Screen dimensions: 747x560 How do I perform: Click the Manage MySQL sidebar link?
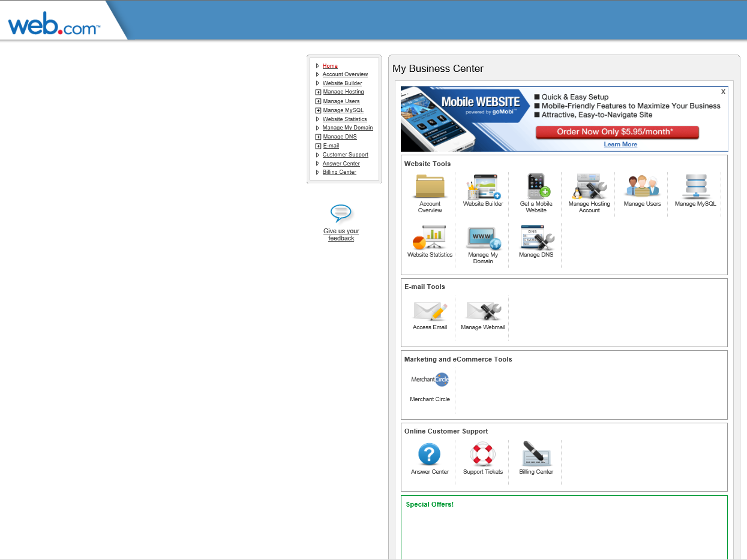point(343,110)
